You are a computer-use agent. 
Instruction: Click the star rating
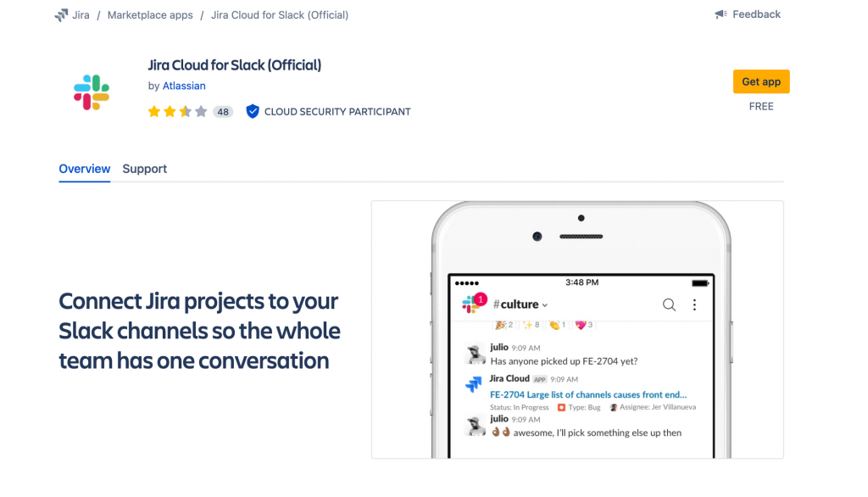(x=177, y=112)
